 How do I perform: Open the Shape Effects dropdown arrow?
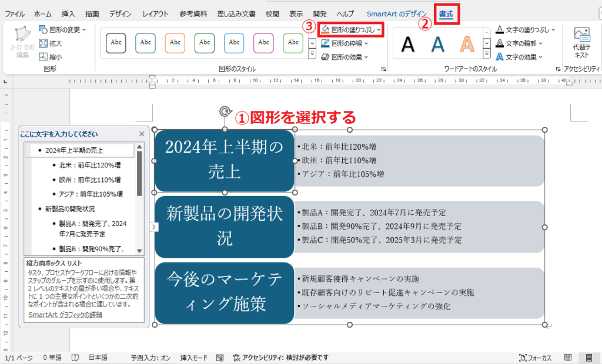click(366, 57)
